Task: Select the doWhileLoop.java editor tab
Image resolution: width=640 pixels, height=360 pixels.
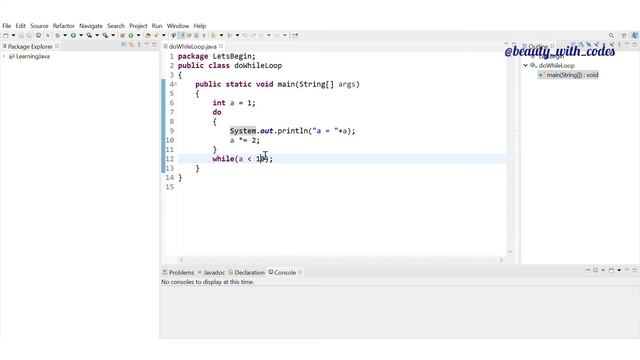Action: pos(190,47)
